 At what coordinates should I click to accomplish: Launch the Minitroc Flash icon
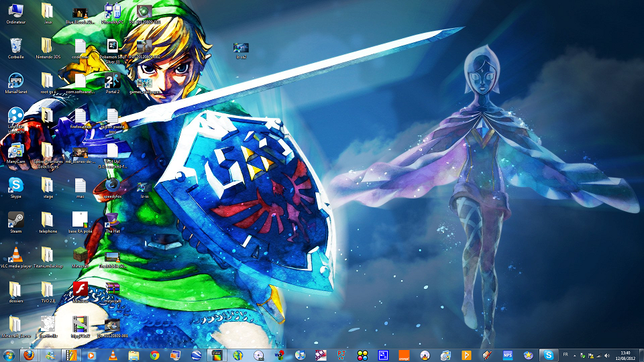80,292
